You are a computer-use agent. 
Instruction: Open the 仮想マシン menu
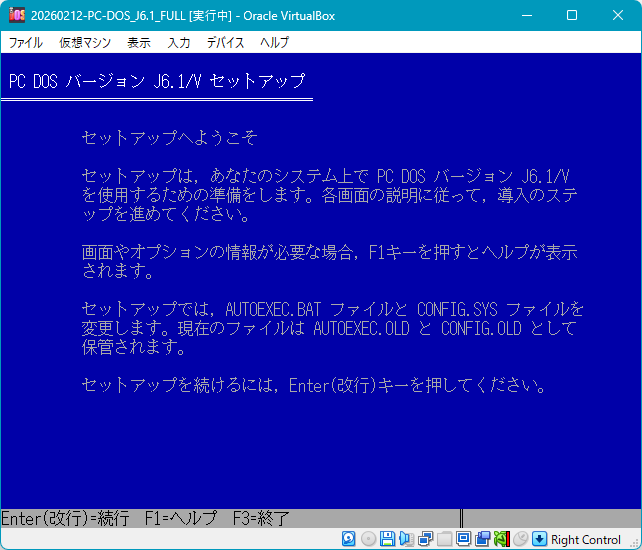85,43
